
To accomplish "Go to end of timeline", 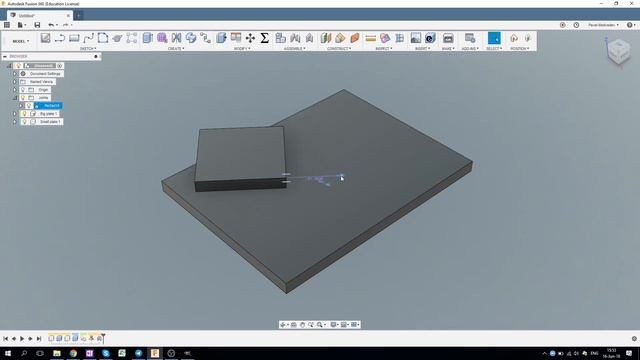I will click(x=39, y=338).
